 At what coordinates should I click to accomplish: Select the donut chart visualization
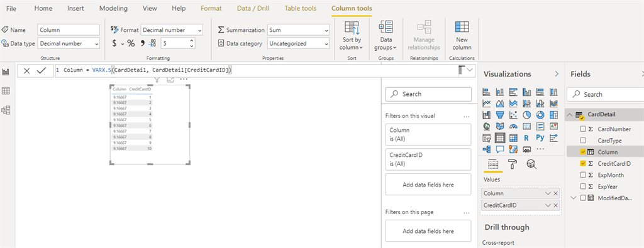540,115
